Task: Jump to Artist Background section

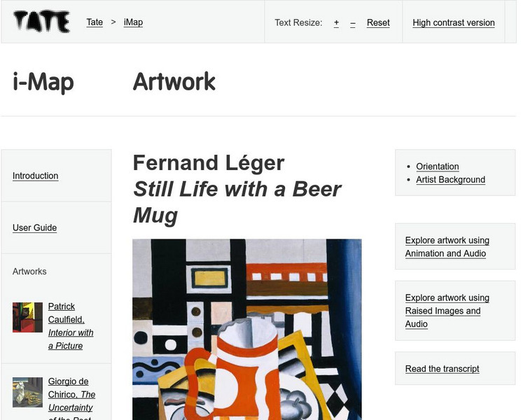Action: 450,180
